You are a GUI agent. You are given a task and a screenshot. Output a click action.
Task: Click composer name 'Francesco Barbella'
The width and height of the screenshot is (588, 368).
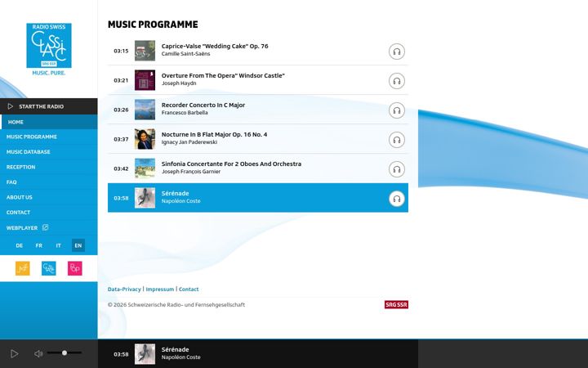pyautogui.click(x=185, y=113)
